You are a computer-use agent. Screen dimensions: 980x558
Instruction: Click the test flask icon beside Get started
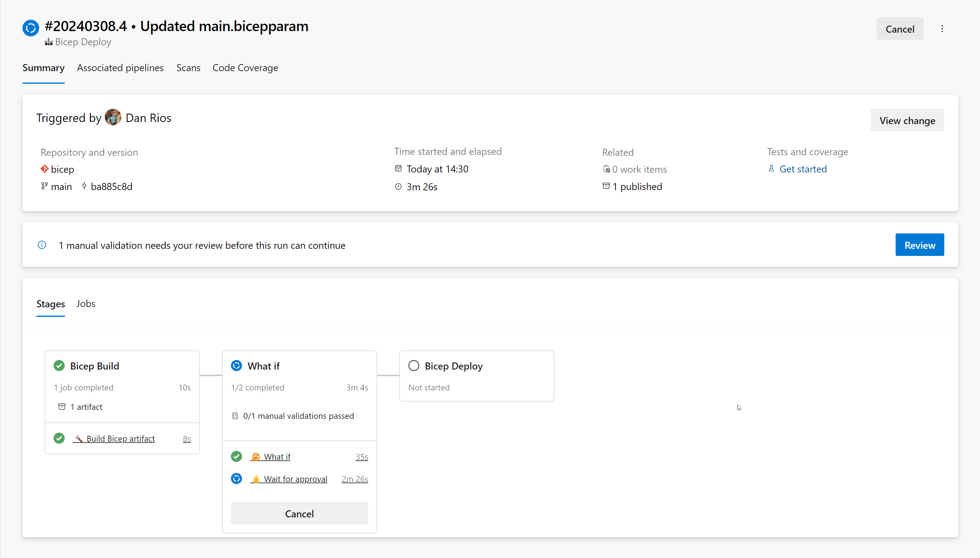point(771,169)
